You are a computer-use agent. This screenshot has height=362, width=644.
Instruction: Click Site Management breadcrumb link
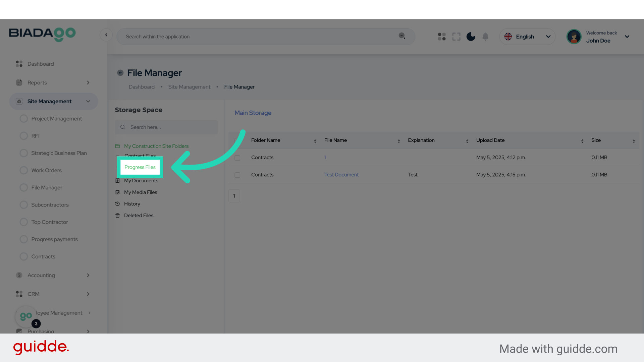(189, 87)
